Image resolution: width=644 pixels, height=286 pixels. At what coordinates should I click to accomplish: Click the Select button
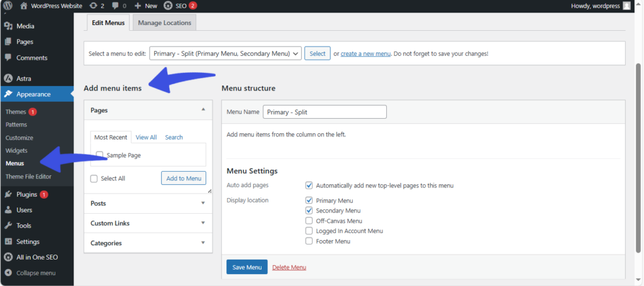[x=318, y=53]
